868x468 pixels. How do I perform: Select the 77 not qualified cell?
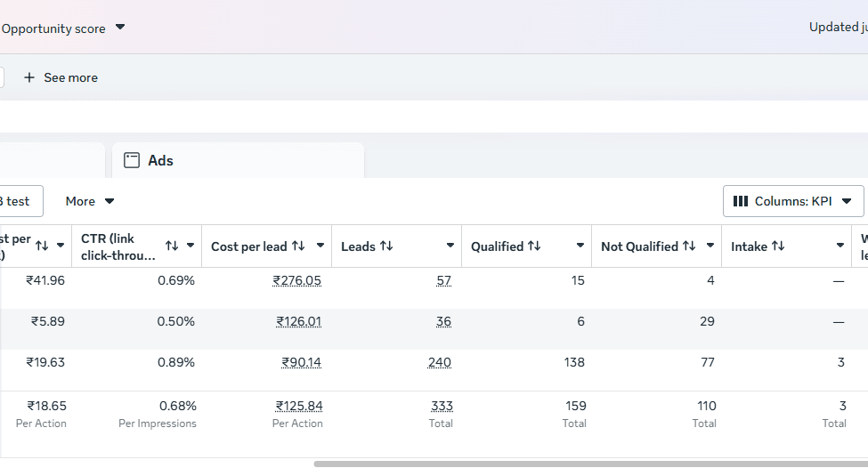pyautogui.click(x=708, y=362)
